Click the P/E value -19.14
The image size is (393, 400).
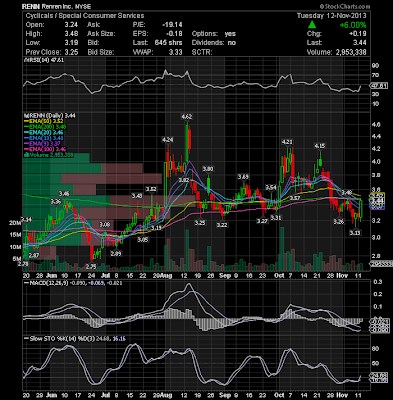[172, 25]
